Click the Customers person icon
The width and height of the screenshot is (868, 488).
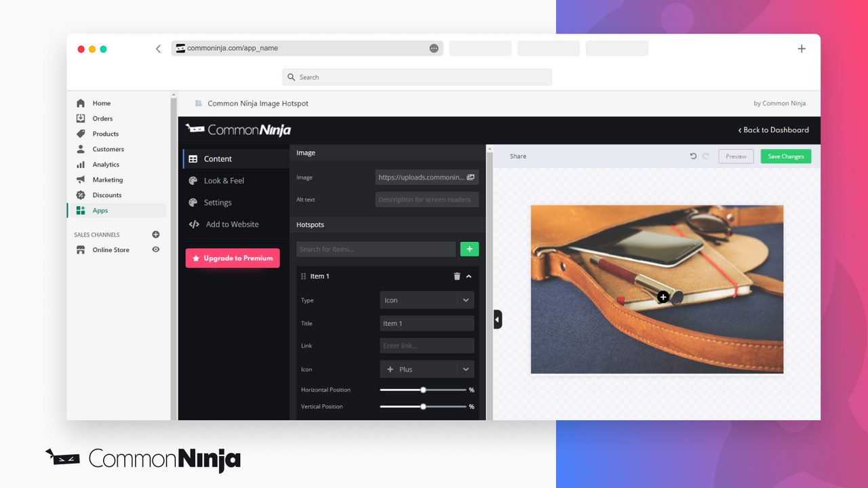click(81, 149)
